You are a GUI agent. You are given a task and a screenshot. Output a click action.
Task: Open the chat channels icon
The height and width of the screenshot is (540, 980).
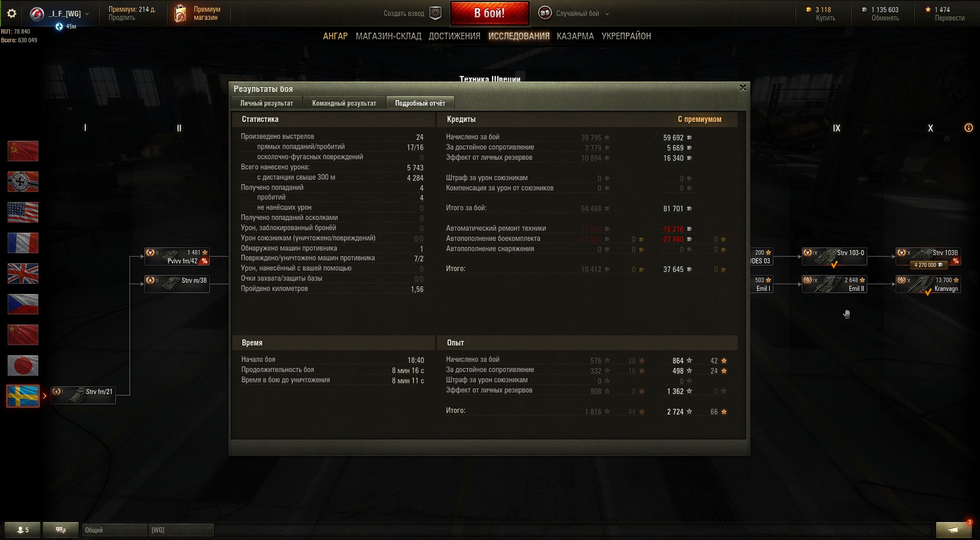click(x=61, y=530)
